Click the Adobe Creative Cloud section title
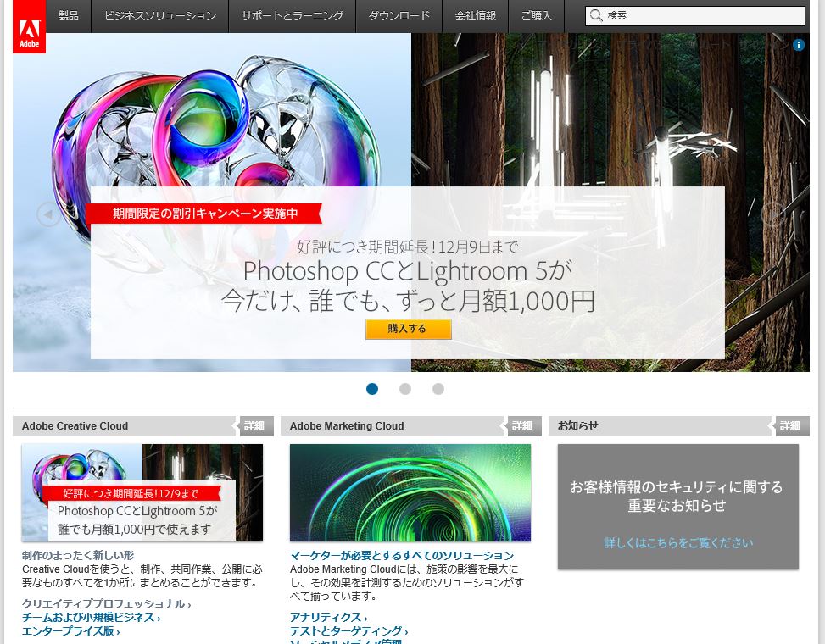The height and width of the screenshot is (644, 825). (75, 426)
